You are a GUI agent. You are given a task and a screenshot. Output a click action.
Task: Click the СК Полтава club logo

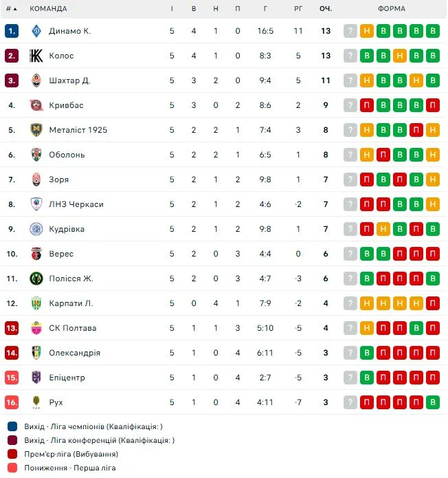click(x=36, y=328)
